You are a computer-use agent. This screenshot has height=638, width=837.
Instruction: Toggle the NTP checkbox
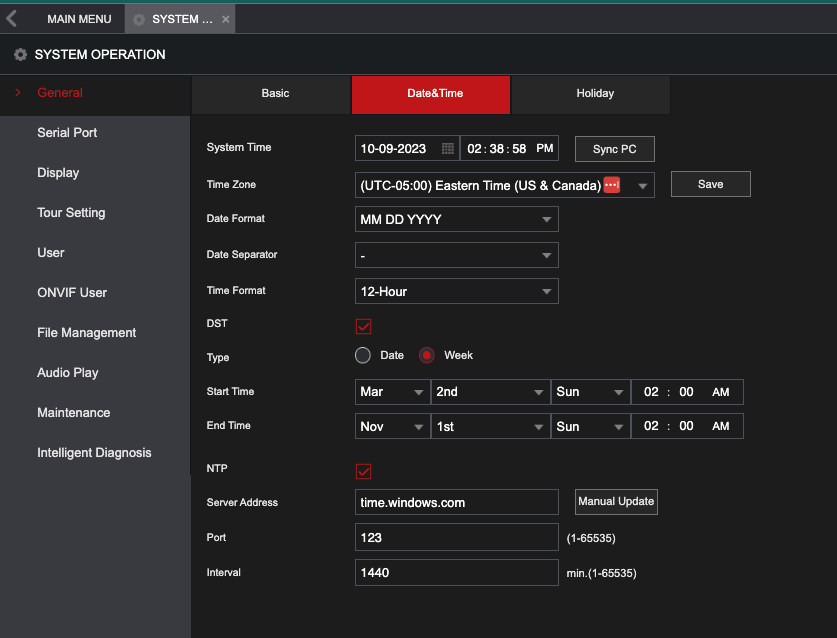363,469
